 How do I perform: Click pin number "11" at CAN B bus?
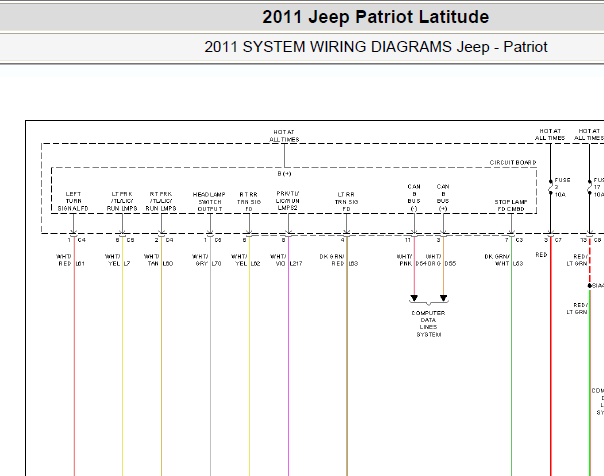408,240
